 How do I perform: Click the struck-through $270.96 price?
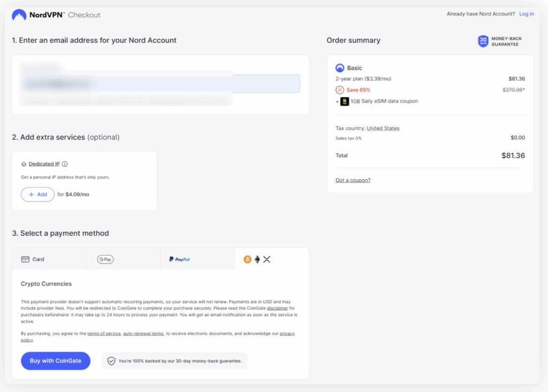(514, 90)
